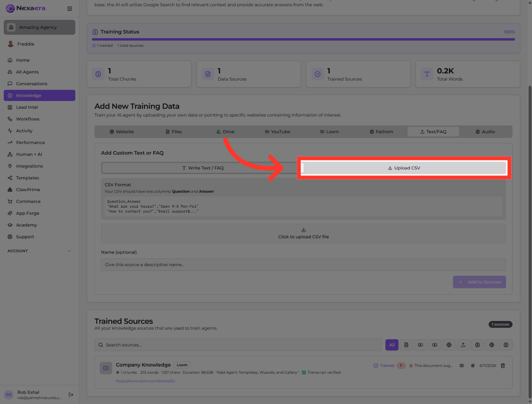Open the Website training tab
Image resolution: width=532 pixels, height=404 pixels.
[x=122, y=132]
